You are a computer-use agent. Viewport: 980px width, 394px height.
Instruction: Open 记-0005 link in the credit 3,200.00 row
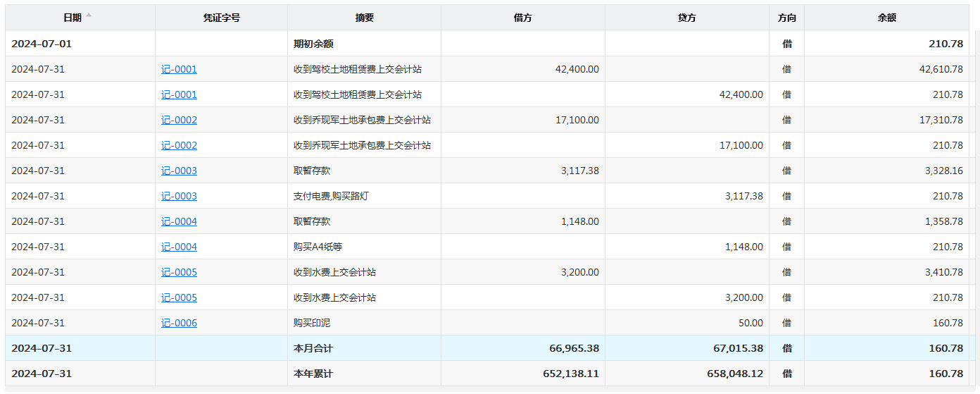tap(179, 297)
